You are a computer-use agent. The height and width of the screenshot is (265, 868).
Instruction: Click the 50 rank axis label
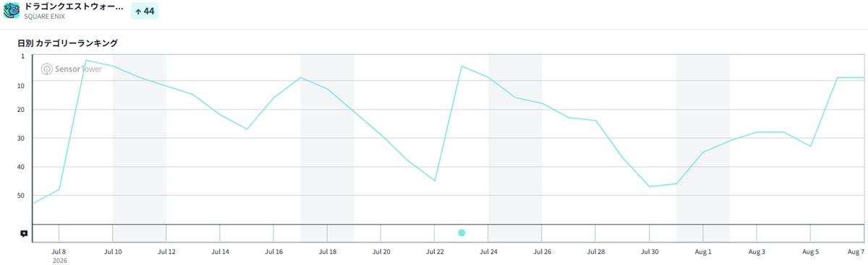pyautogui.click(x=24, y=196)
